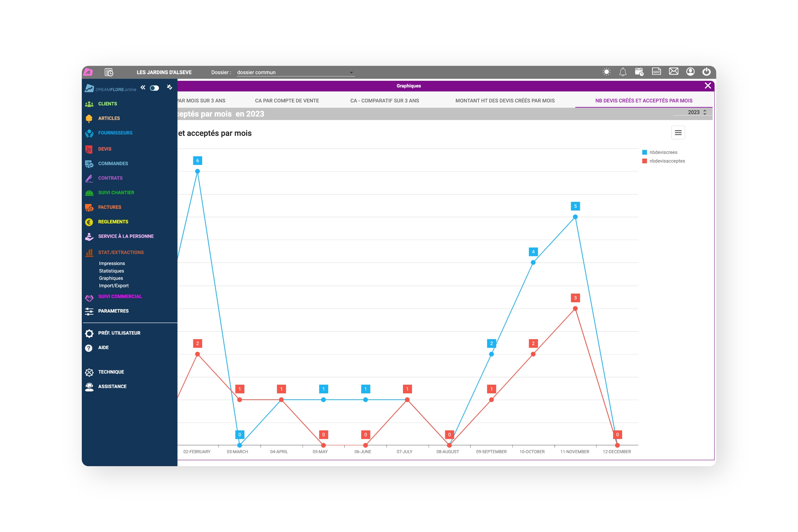Click the power logout icon

[706, 71]
